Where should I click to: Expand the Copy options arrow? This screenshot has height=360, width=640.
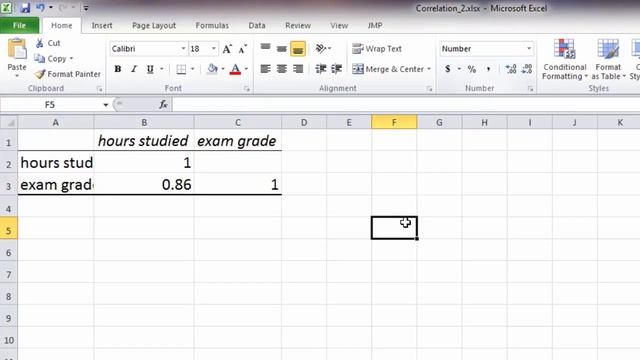[x=71, y=59]
